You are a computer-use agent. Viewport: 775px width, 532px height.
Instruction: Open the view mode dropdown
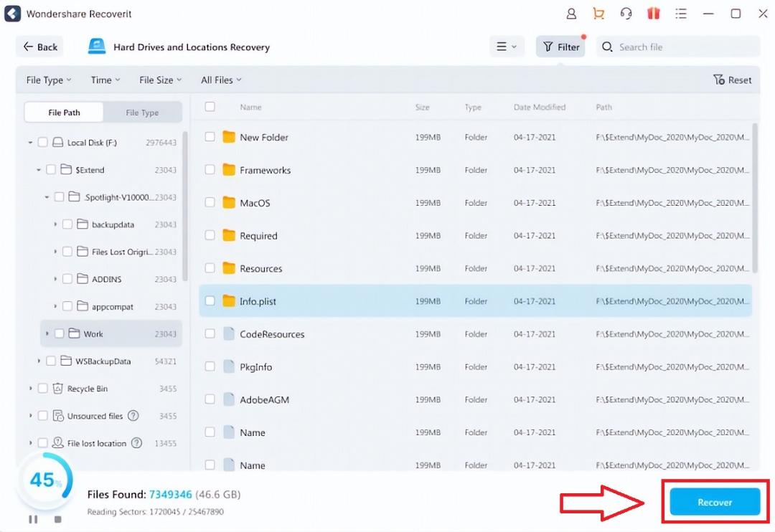click(x=507, y=47)
